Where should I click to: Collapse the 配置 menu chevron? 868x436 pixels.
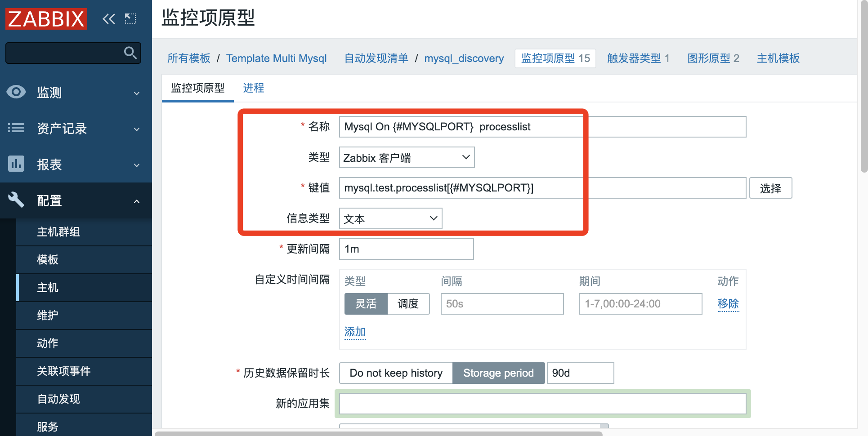[x=137, y=201]
